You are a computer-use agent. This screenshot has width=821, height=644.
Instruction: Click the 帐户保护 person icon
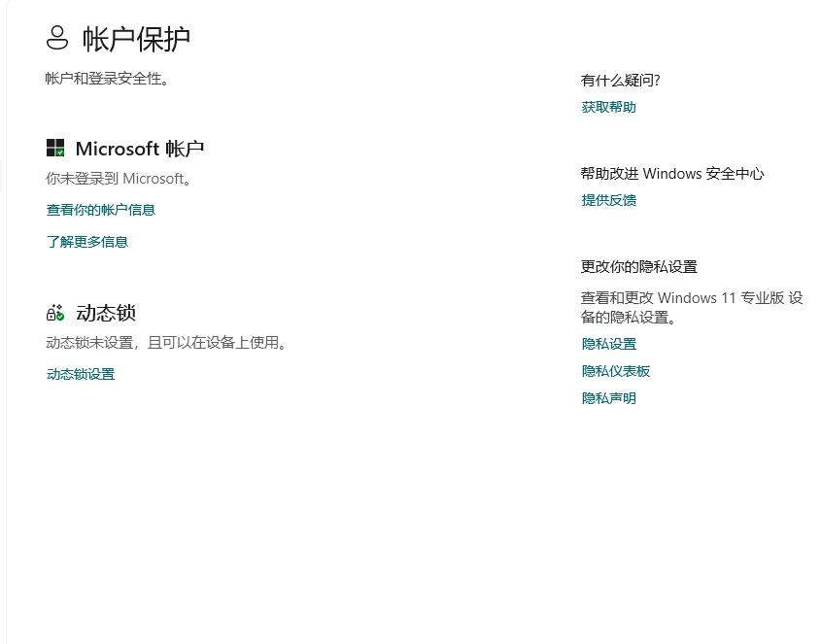[x=55, y=37]
